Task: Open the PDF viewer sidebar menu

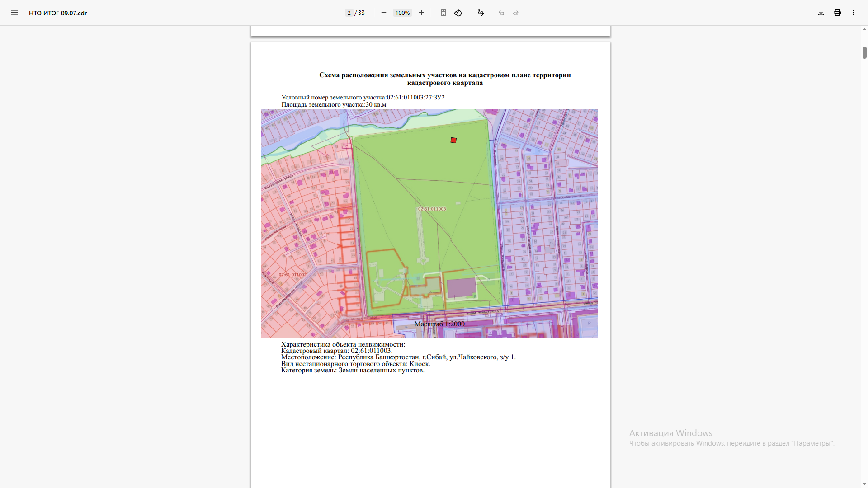Action: coord(14,13)
